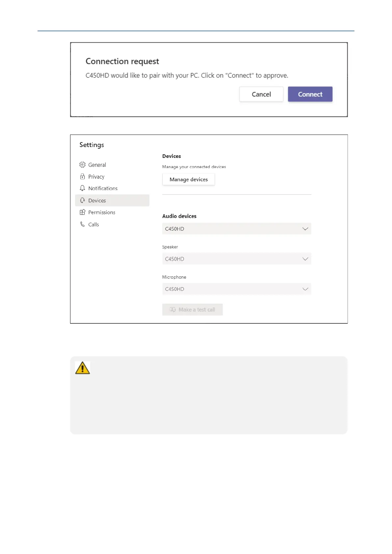
Task: Click Make a test call
Action: coord(196,310)
